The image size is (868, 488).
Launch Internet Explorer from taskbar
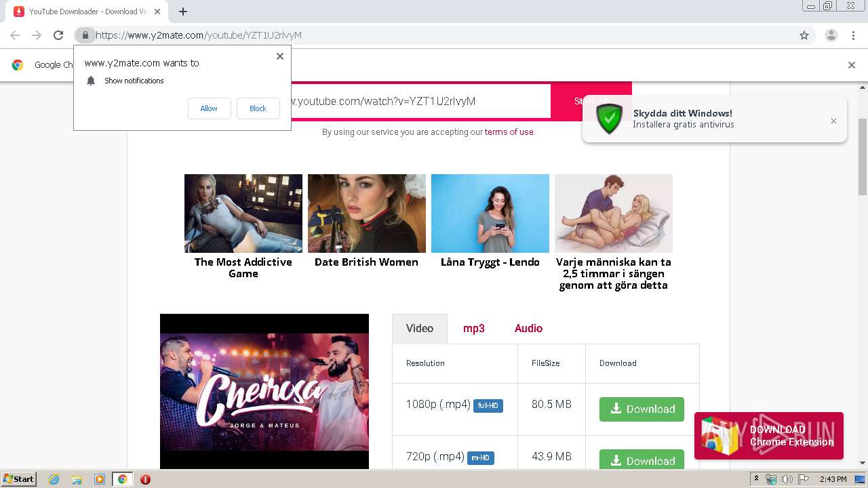[x=54, y=479]
